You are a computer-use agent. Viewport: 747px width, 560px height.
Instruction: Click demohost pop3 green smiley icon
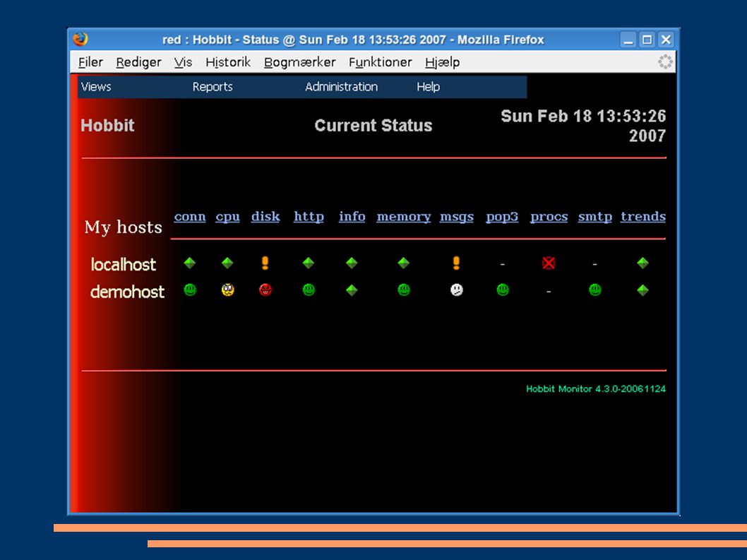tap(503, 290)
